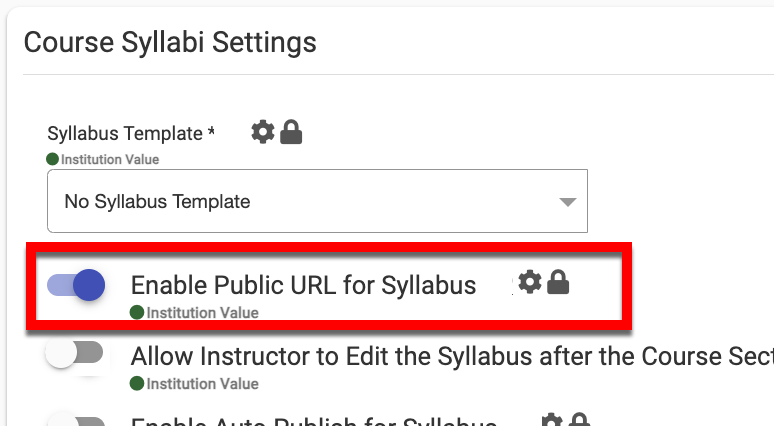Click the lock icon beside Enable Auto Publish
774x426 pixels.
tap(579, 421)
